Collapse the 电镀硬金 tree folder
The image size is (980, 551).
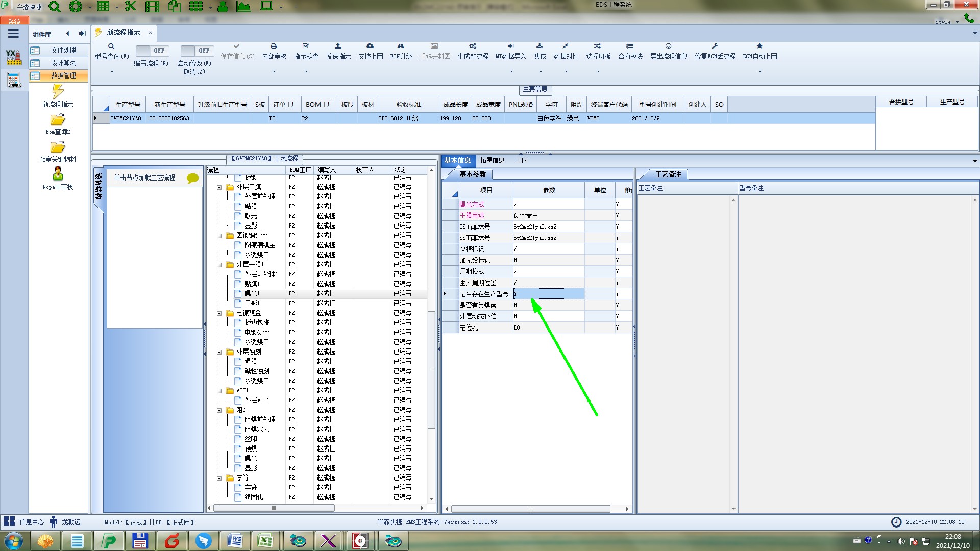coord(219,313)
